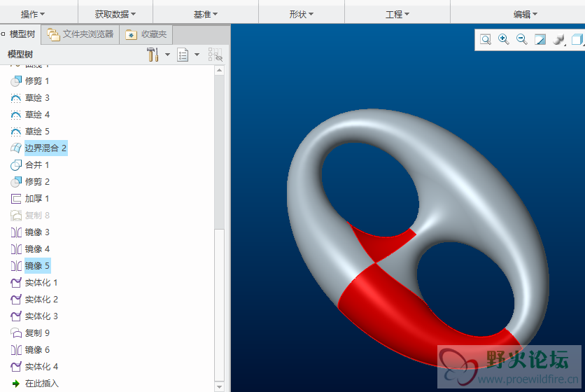Click the 合并 1 merge feature icon
The image size is (585, 392).
tap(15, 165)
